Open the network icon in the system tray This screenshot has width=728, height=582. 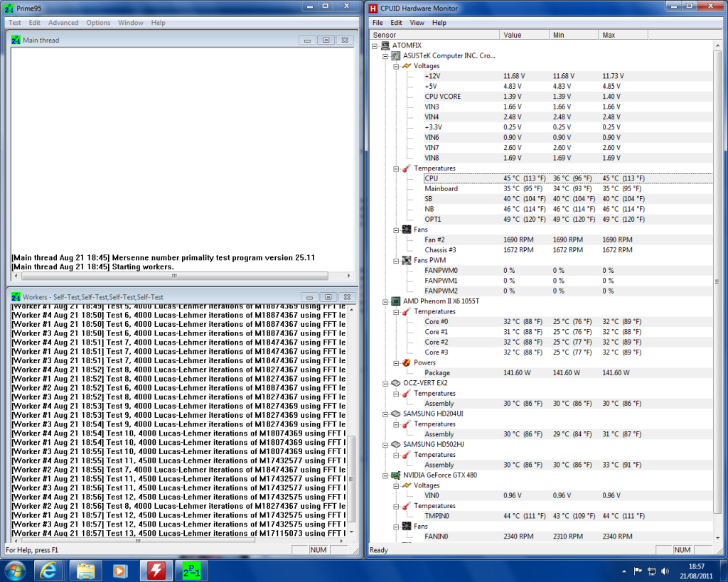[652, 571]
